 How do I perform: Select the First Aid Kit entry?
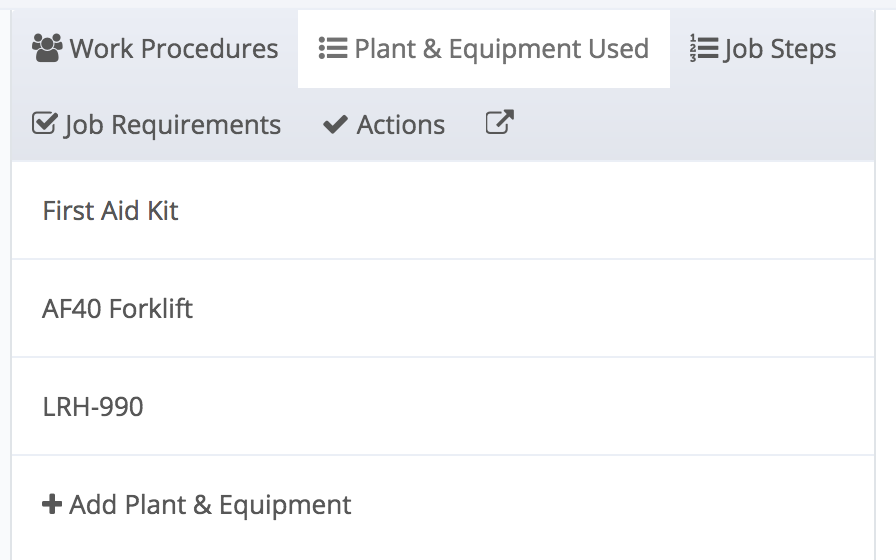(443, 211)
